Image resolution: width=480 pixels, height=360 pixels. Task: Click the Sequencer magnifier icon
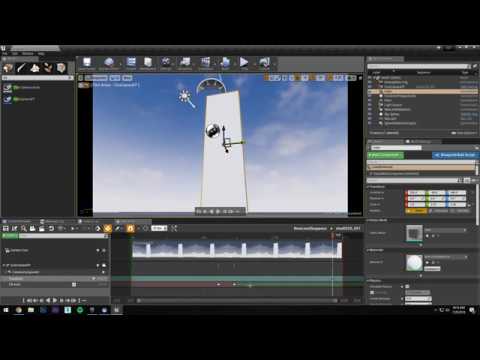point(24,228)
